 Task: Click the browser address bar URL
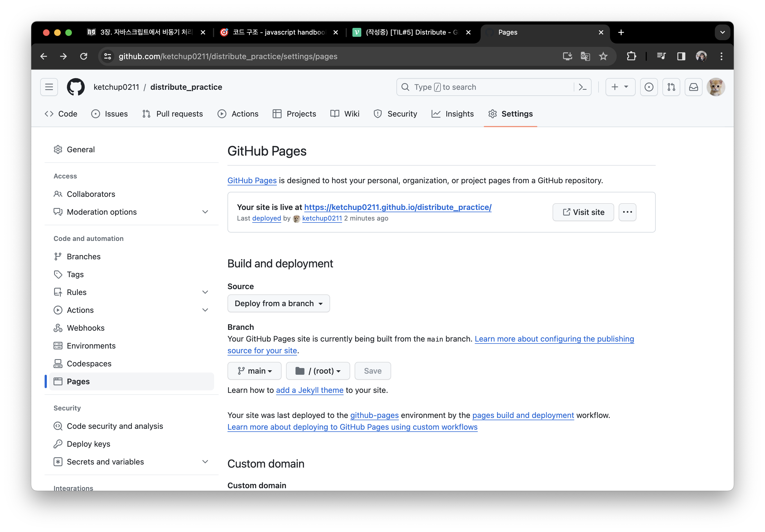click(228, 56)
